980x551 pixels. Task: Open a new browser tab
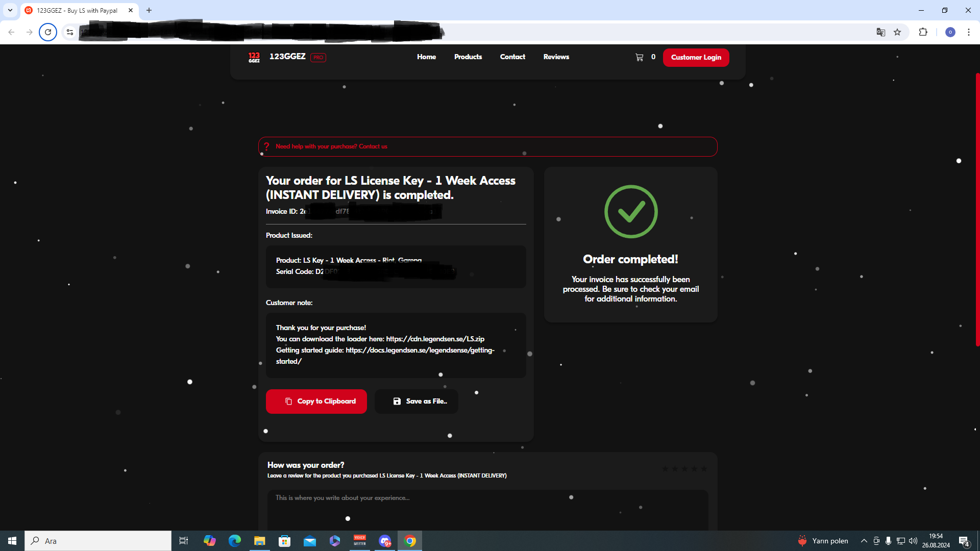pyautogui.click(x=149, y=10)
